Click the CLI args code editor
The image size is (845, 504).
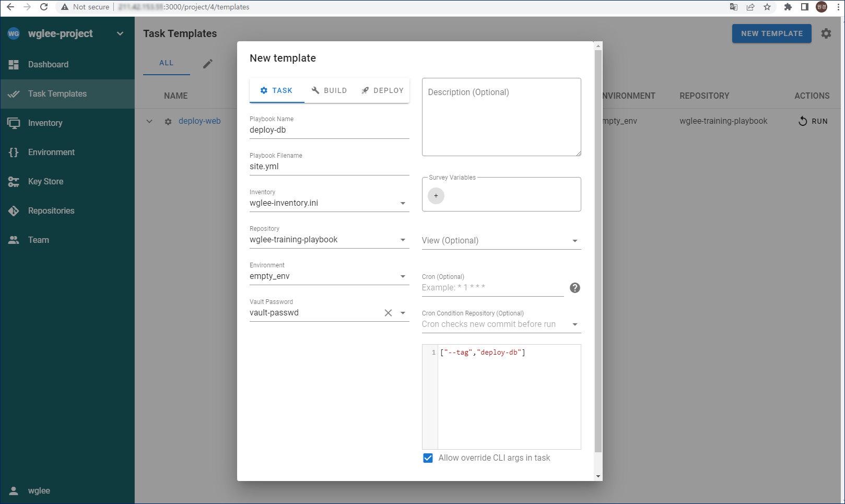coord(501,397)
